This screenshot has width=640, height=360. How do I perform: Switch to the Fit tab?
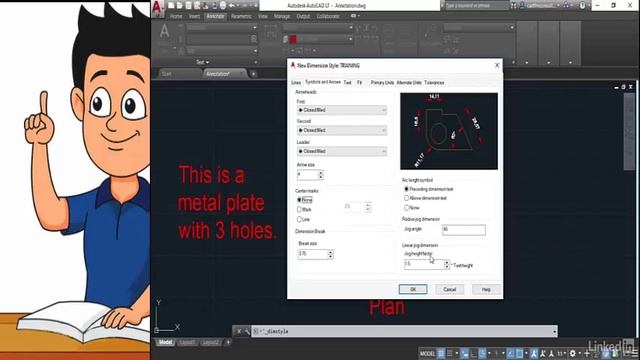[360, 82]
